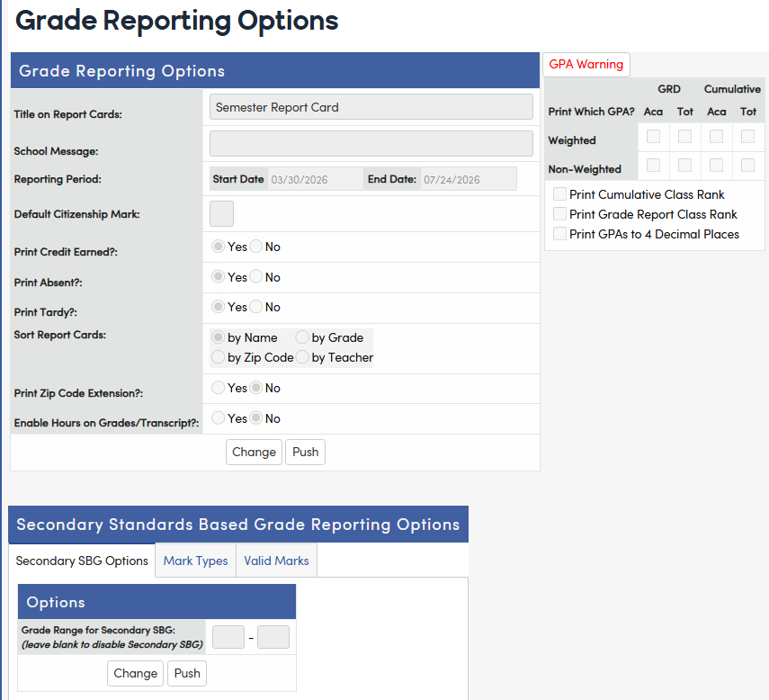Viewport: 769px width, 700px height.
Task: Check Non-Weighted Cumulative Aca GPA box
Action: click(716, 166)
